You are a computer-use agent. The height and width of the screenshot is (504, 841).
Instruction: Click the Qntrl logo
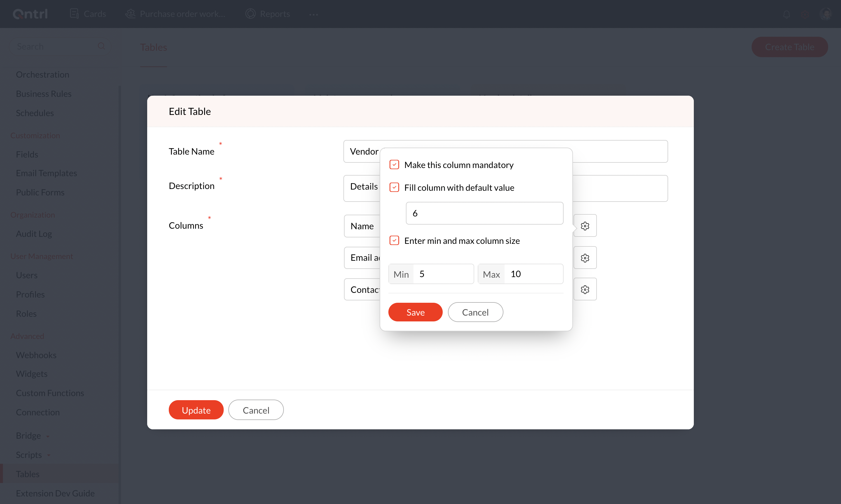tap(30, 14)
